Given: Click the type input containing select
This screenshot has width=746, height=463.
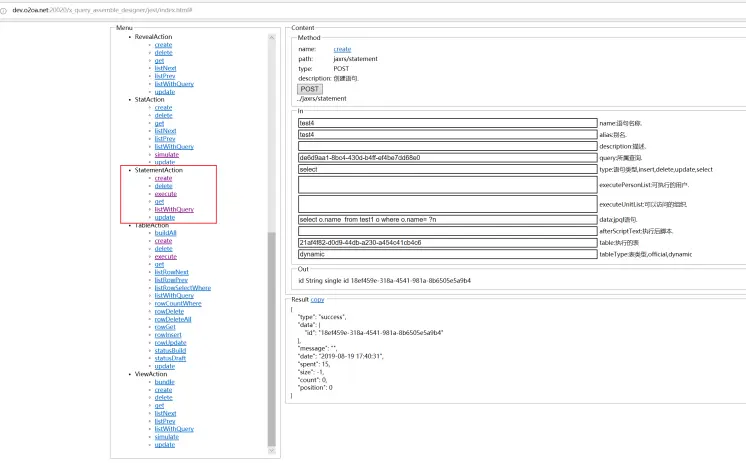Looking at the screenshot, I should coord(447,169).
